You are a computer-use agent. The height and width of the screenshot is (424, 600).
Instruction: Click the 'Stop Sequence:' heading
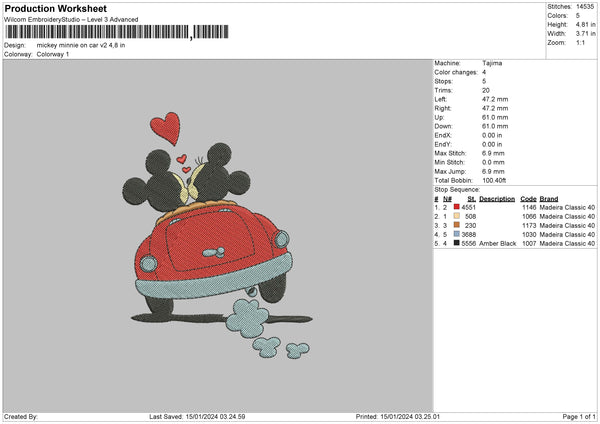click(x=457, y=190)
